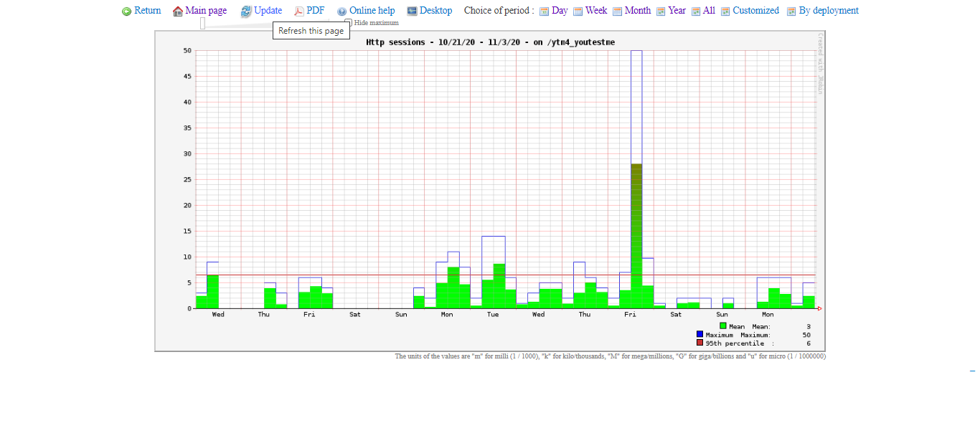Screen dimensions: 980x423
Task: Click the green Mean legend swatch
Action: click(x=723, y=326)
